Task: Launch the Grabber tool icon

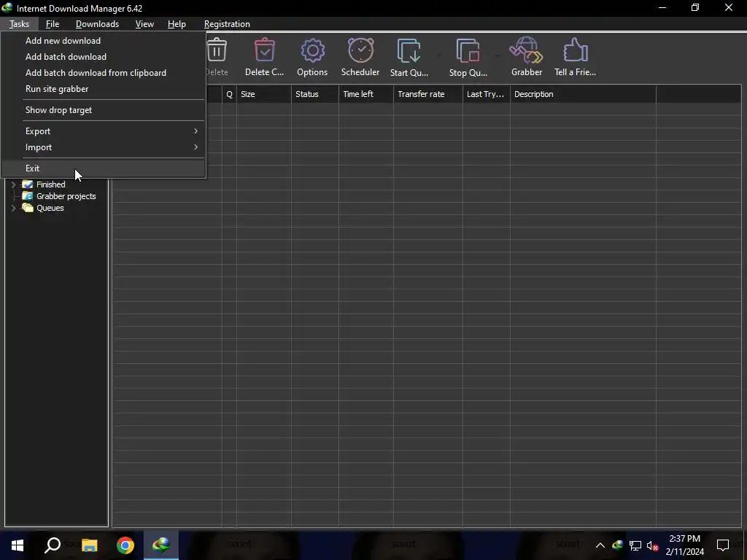Action: pos(526,50)
